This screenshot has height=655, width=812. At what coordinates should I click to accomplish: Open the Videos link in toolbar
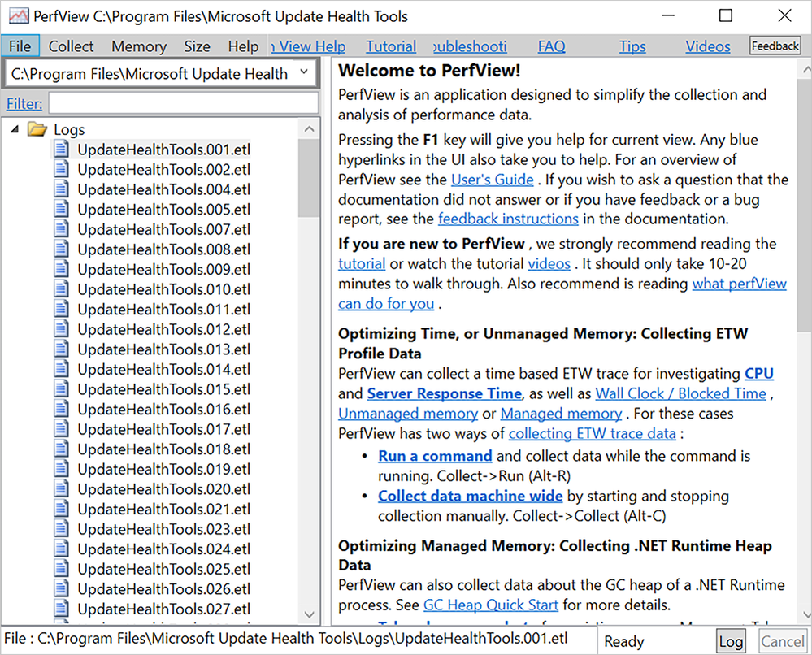[x=708, y=46]
